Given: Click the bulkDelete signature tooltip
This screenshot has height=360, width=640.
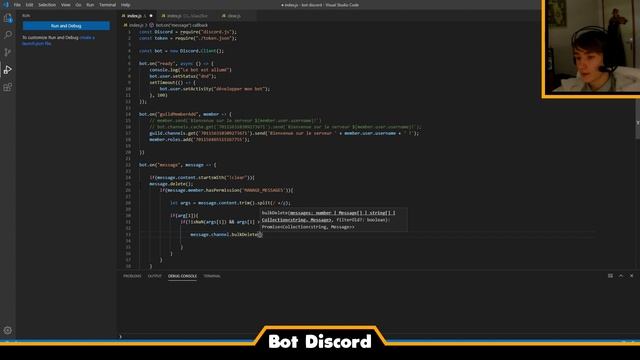Looking at the screenshot, I should tap(333, 220).
